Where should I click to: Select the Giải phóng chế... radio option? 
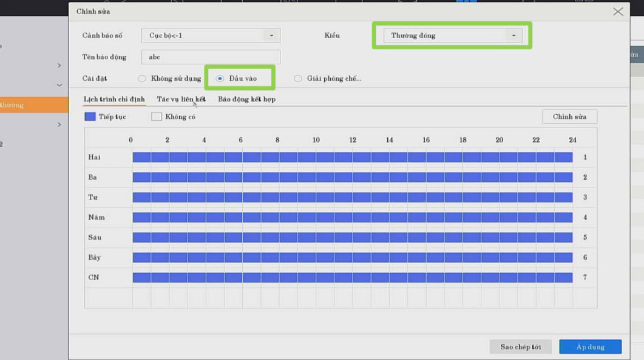click(x=298, y=78)
